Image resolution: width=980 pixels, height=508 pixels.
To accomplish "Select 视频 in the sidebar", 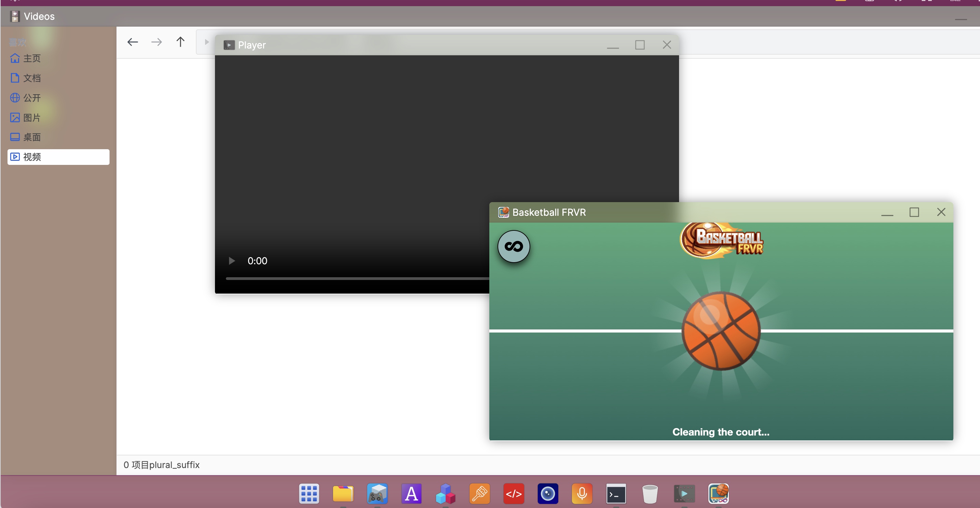I will [32, 157].
